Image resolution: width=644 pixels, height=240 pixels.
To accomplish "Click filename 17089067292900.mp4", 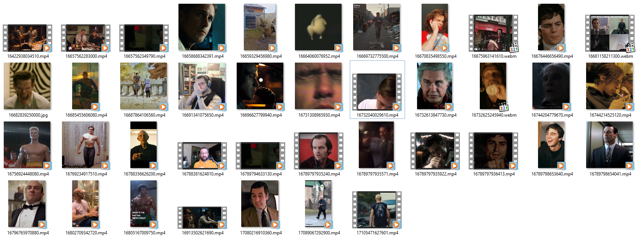I will pos(319,233).
